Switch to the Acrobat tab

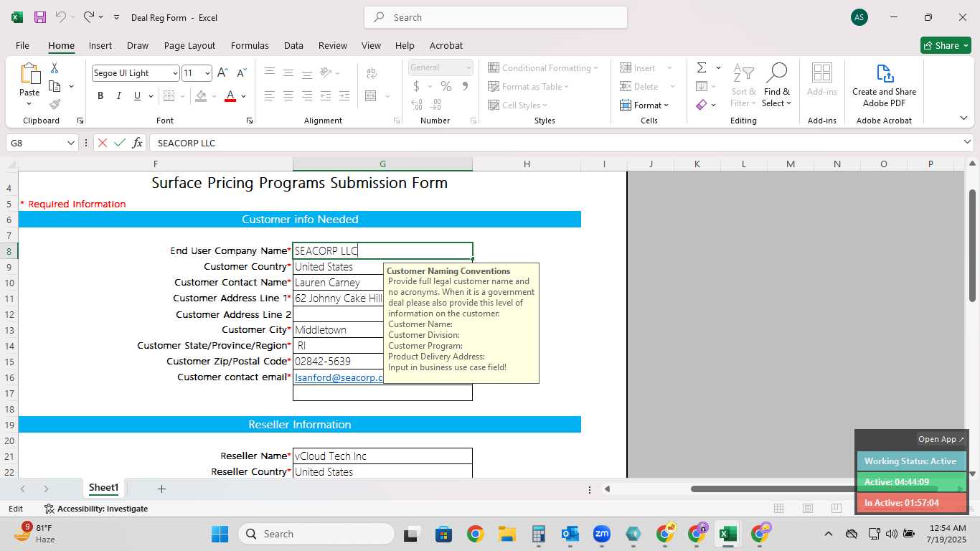tap(446, 45)
